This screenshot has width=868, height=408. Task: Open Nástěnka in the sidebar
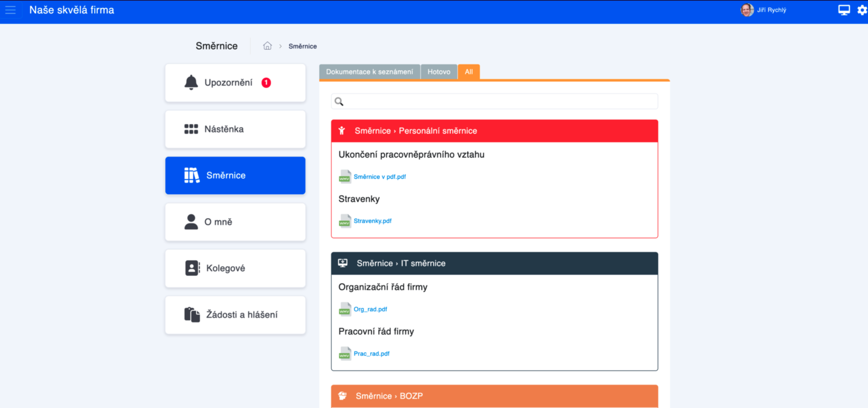pyautogui.click(x=235, y=129)
